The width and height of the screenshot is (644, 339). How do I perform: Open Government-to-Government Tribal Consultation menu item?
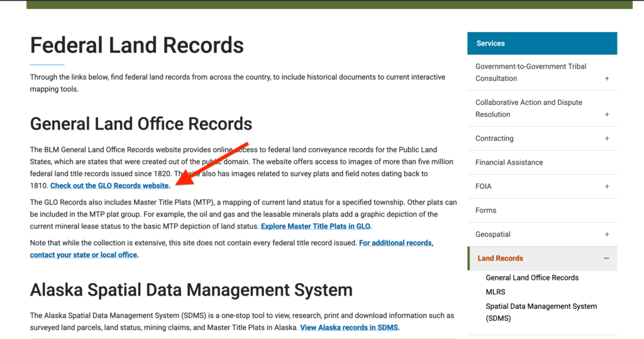pos(531,72)
